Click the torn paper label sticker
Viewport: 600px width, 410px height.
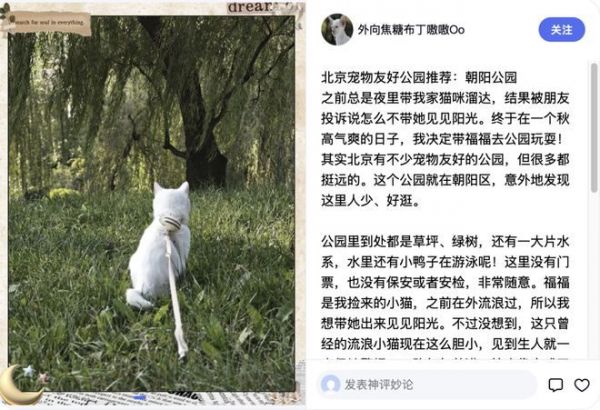47,23
